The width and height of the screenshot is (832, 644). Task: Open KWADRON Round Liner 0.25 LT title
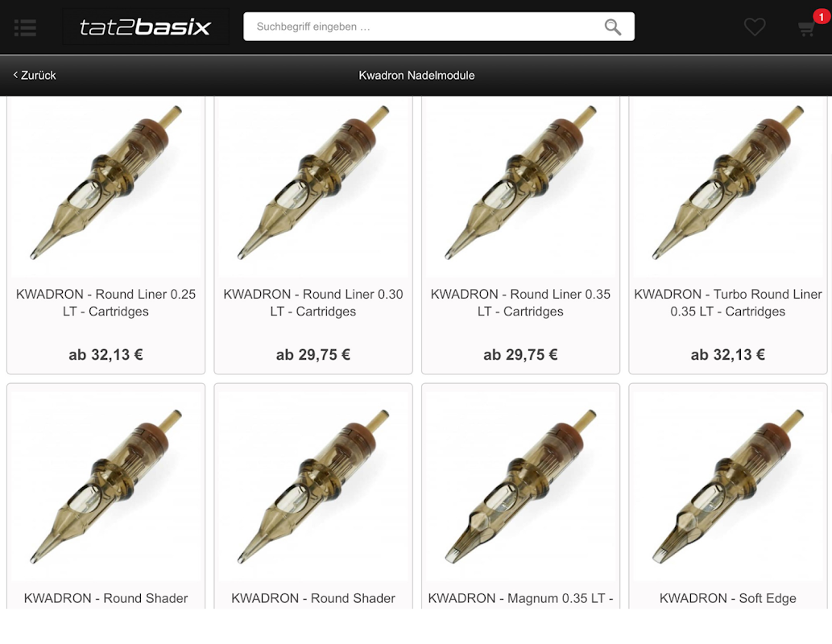click(x=106, y=303)
